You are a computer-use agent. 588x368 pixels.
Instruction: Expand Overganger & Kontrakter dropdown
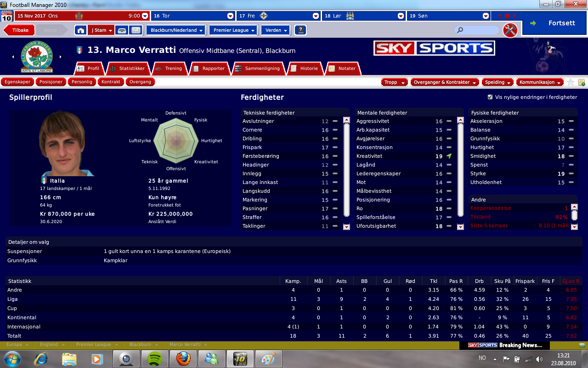(445, 82)
